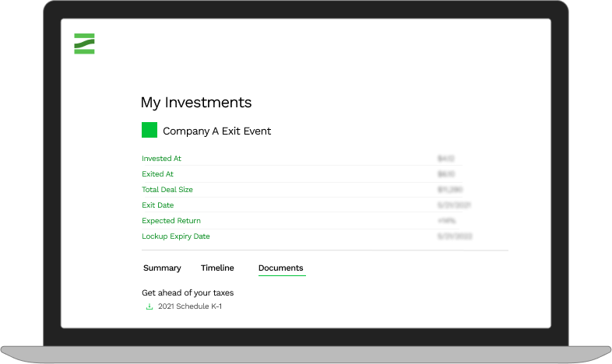Click the green logo in the top corner
The image size is (612, 364).
pos(84,44)
